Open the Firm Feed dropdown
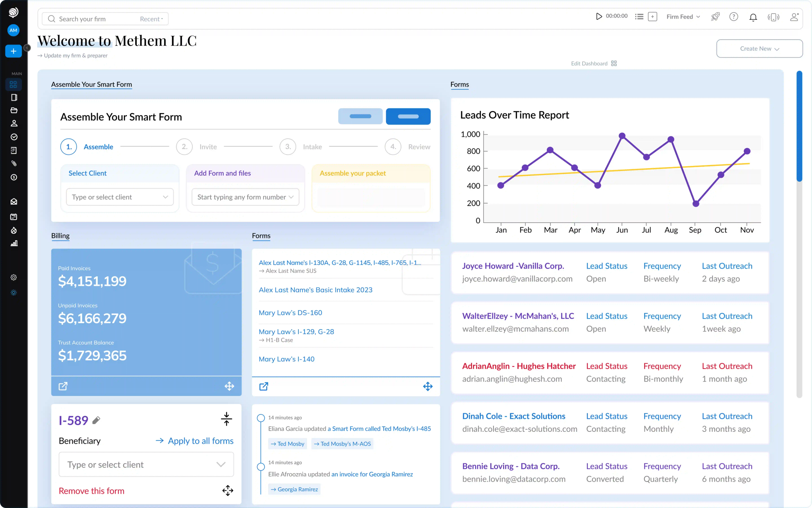Viewport: 812px width, 508px height. [x=683, y=16]
